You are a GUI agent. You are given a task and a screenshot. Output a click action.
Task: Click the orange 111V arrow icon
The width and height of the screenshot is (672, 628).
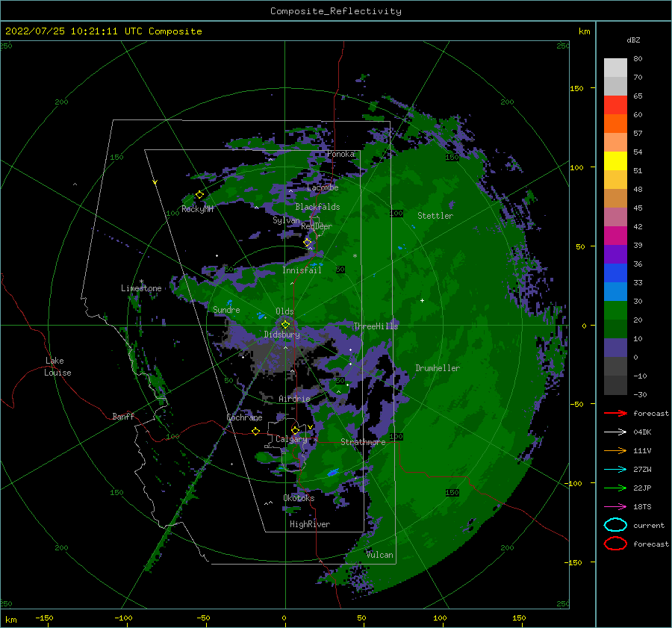tap(615, 450)
